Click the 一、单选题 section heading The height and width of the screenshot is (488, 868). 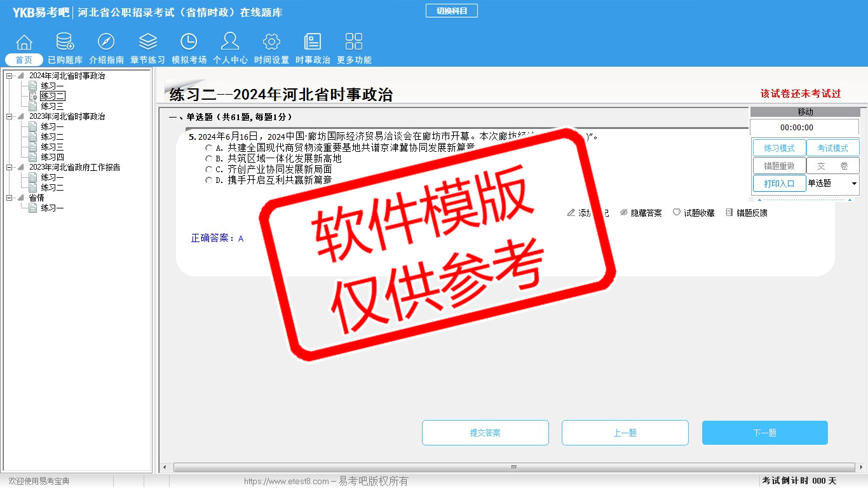[231, 117]
